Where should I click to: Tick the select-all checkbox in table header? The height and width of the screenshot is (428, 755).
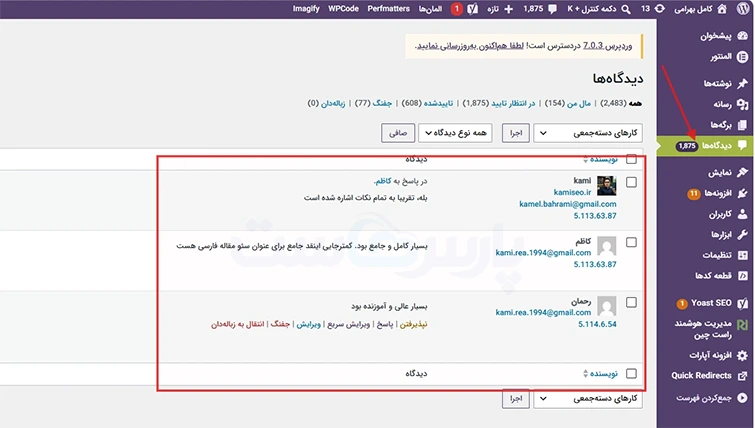631,159
